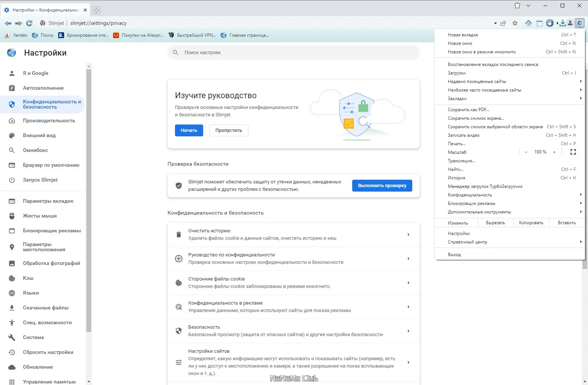Open Я и Google person icon in sidebar
588x385 pixels.
pyautogui.click(x=12, y=73)
